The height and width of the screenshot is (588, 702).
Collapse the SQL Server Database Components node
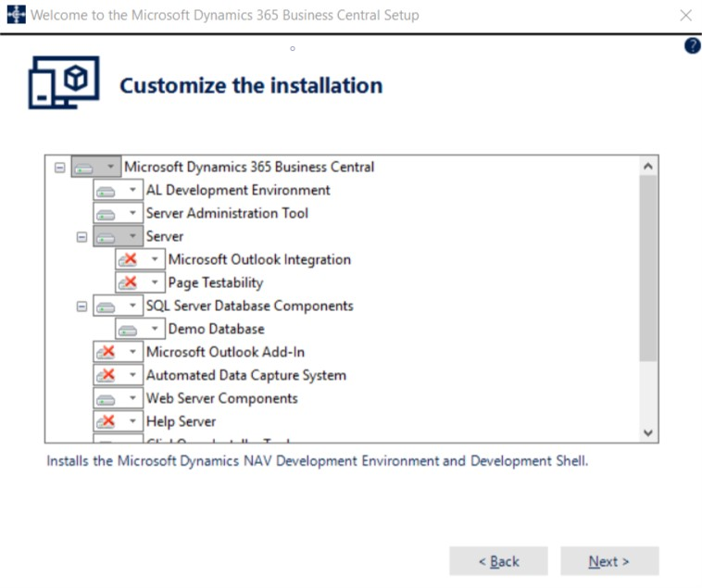[x=81, y=307]
